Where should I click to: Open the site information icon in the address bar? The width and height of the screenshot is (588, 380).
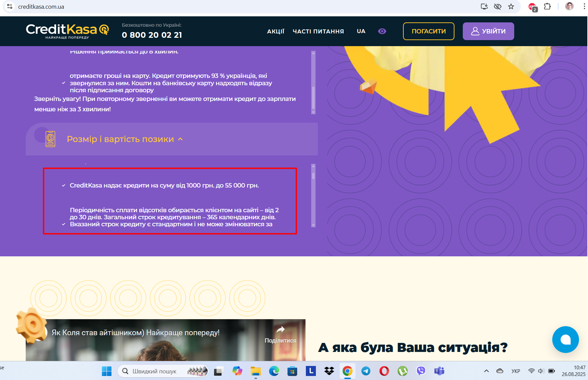coord(10,7)
